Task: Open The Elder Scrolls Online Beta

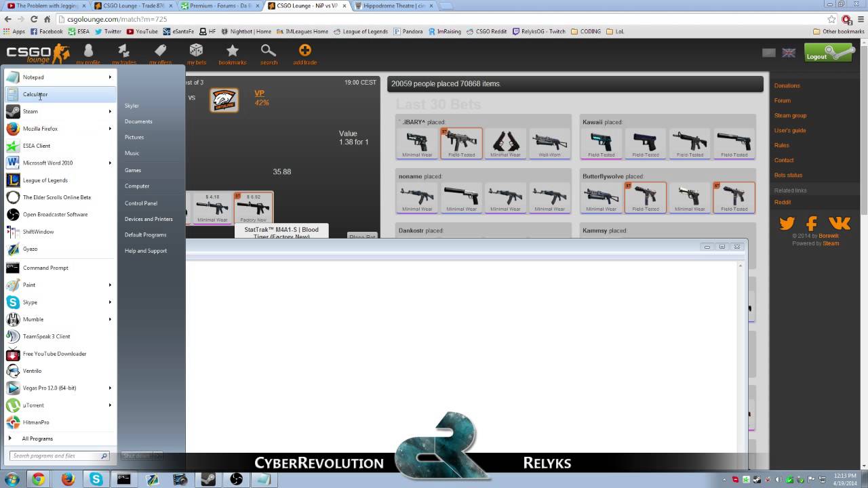Action: [x=60, y=197]
